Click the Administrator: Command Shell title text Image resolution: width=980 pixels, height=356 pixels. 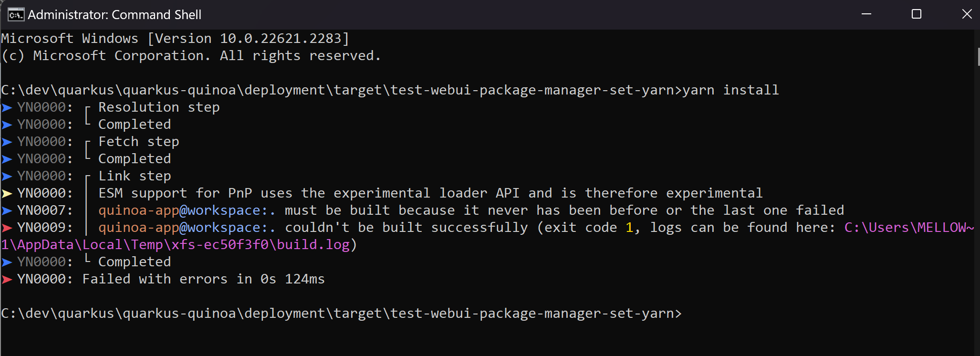pos(114,14)
